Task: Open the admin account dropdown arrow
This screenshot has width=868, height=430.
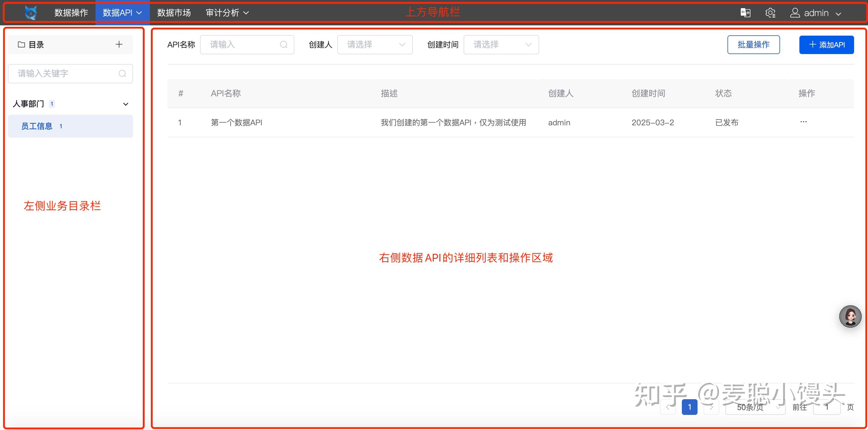Action: [838, 14]
